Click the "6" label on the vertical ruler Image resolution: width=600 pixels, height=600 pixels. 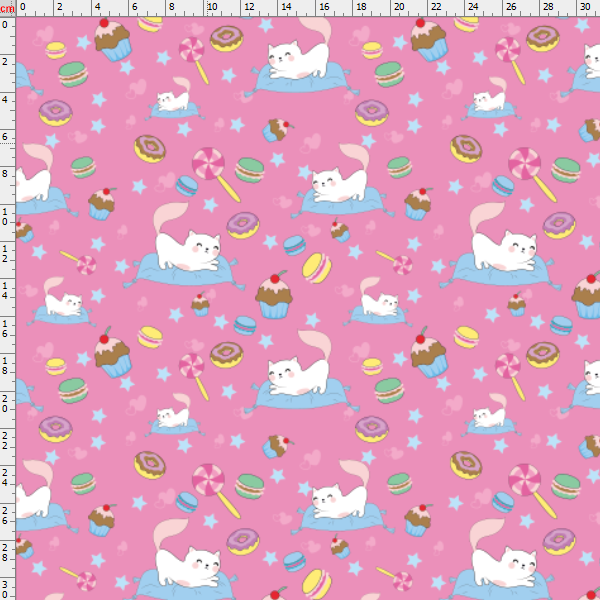(x=5, y=137)
